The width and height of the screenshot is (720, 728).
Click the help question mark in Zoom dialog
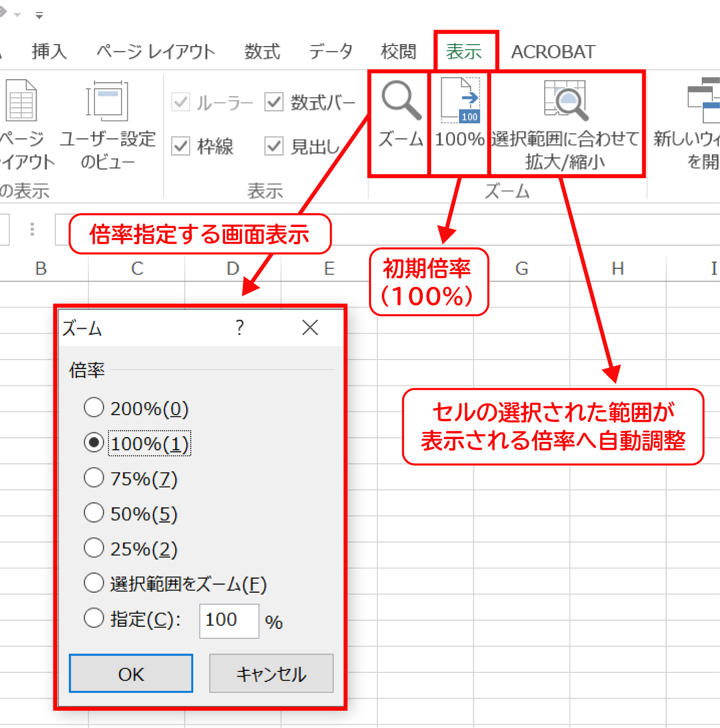click(x=240, y=328)
